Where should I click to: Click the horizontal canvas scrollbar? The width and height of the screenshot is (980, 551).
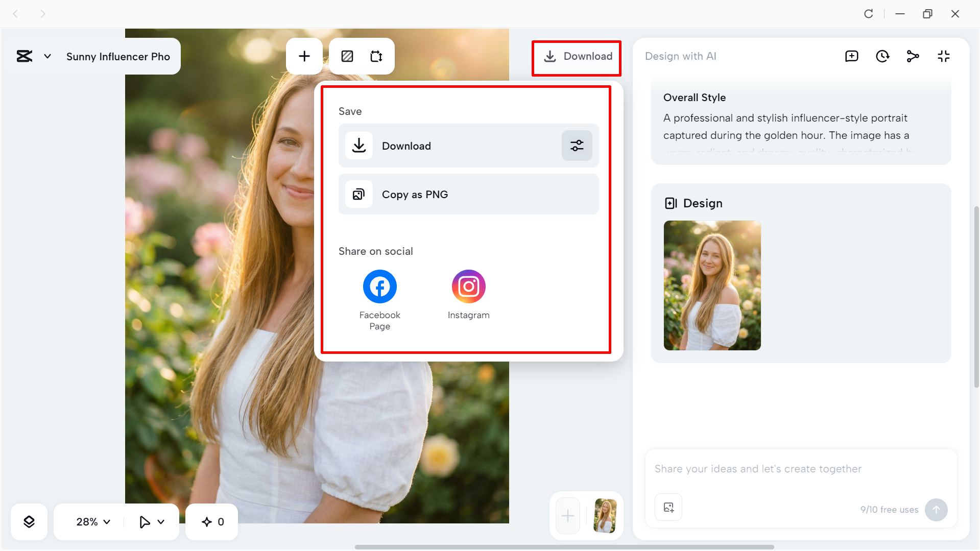click(564, 547)
